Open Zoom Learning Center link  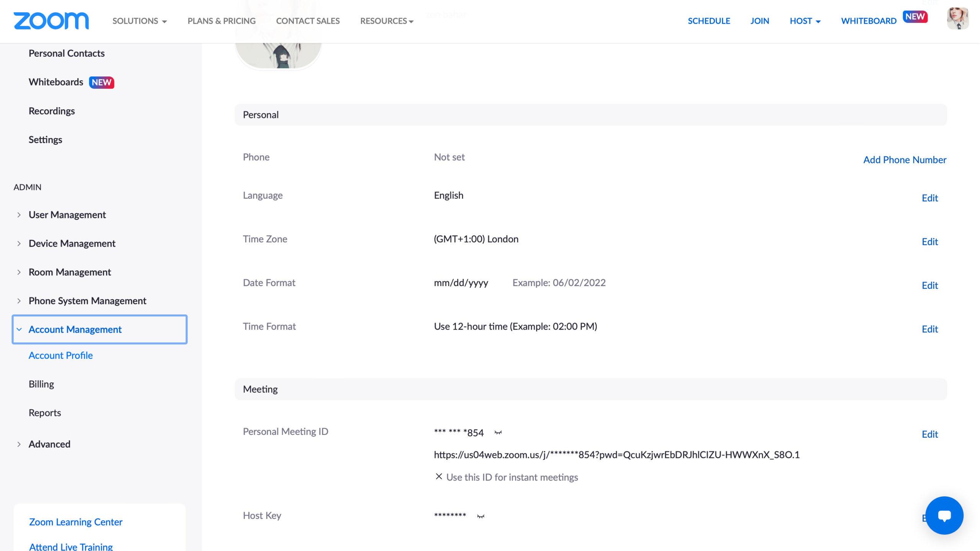76,522
